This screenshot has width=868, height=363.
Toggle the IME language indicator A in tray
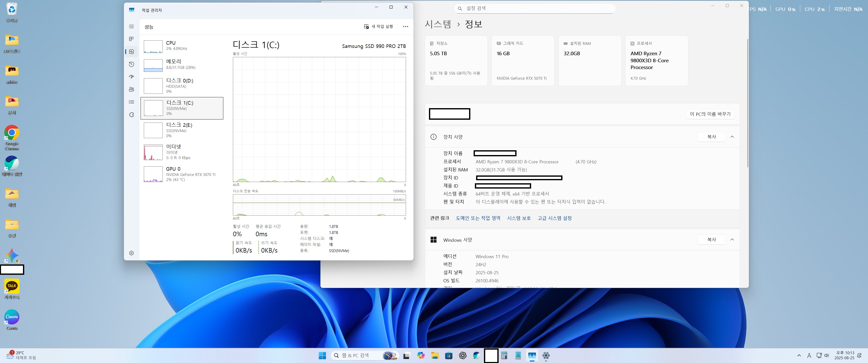(x=809, y=356)
